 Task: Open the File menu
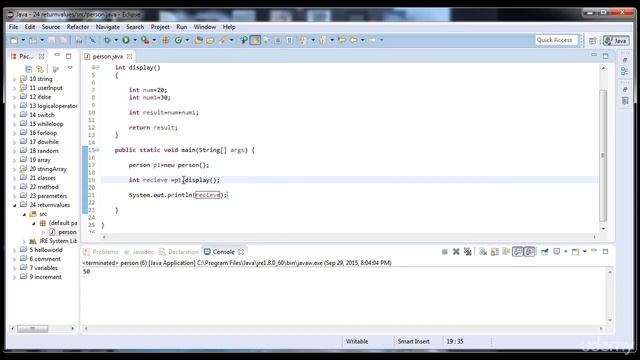(x=13, y=27)
